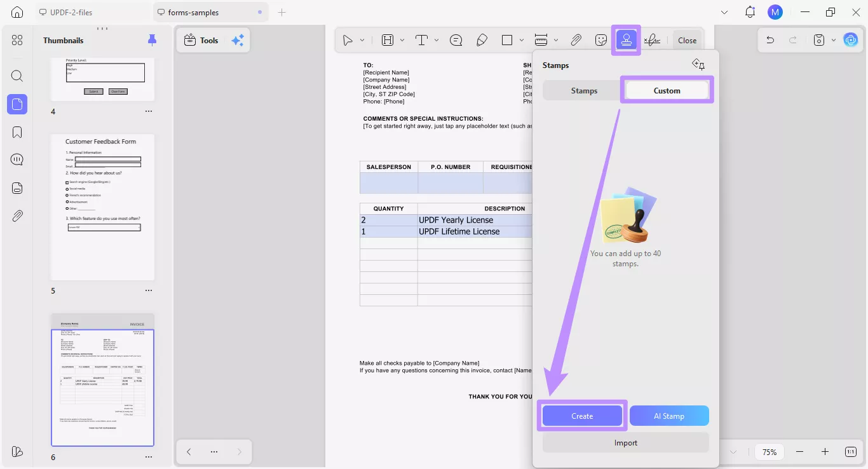The height and width of the screenshot is (469, 868).
Task: Click the Redo arrow icon
Action: click(793, 40)
